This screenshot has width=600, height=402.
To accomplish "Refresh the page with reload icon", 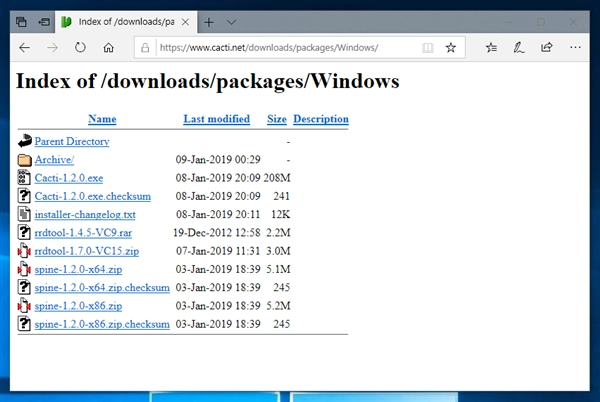I will (80, 48).
